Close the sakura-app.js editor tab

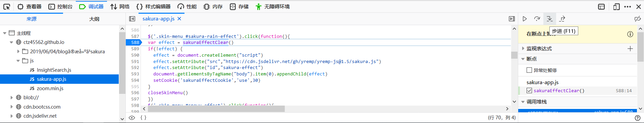(179, 19)
